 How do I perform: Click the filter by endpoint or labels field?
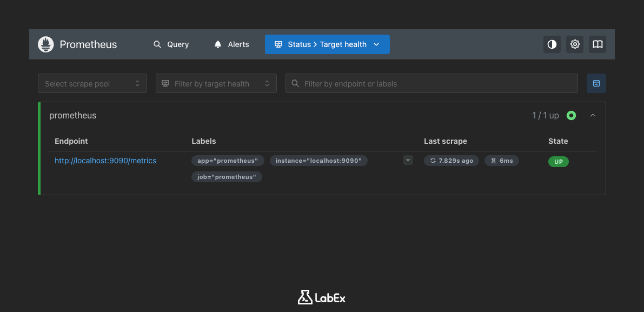pyautogui.click(x=431, y=83)
